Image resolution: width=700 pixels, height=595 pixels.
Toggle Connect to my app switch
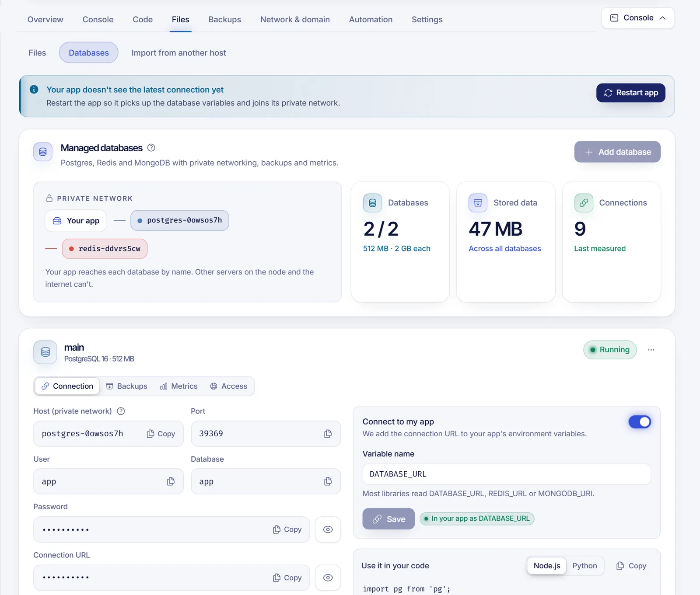pos(640,422)
